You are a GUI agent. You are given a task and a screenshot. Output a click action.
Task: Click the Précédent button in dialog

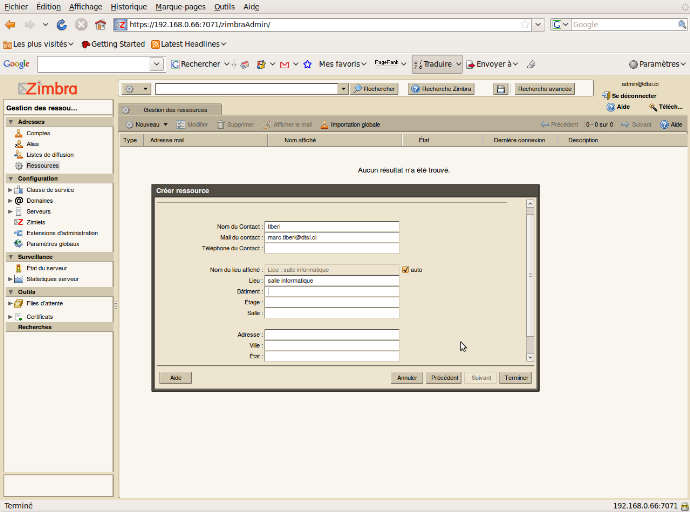pyautogui.click(x=443, y=378)
